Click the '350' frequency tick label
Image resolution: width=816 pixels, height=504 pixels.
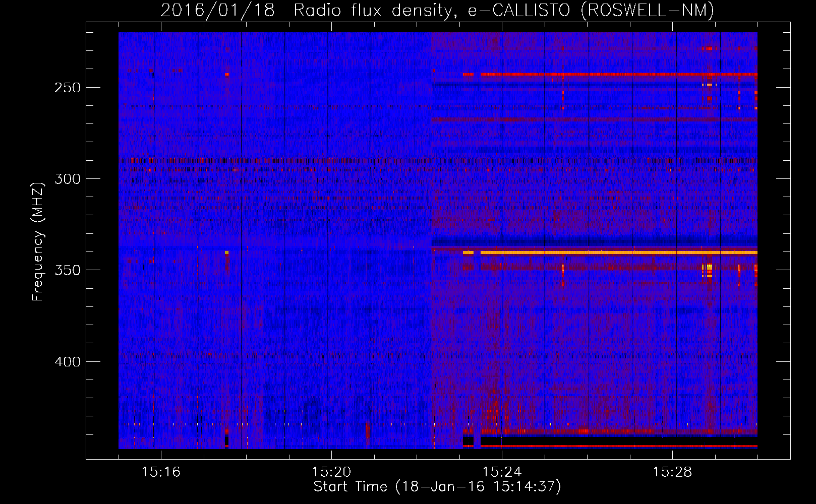[68, 270]
